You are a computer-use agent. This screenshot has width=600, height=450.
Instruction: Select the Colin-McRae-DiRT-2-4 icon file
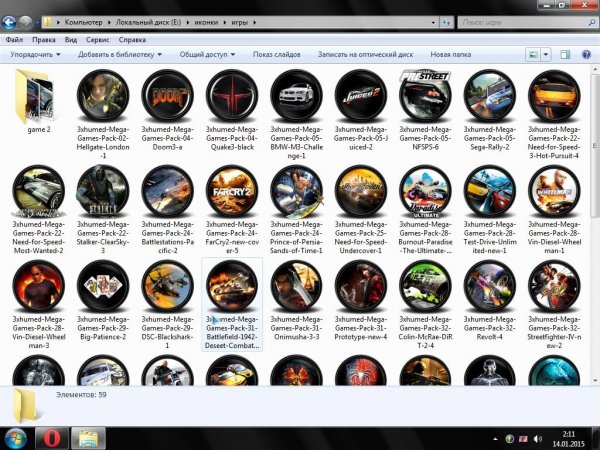[425, 304]
